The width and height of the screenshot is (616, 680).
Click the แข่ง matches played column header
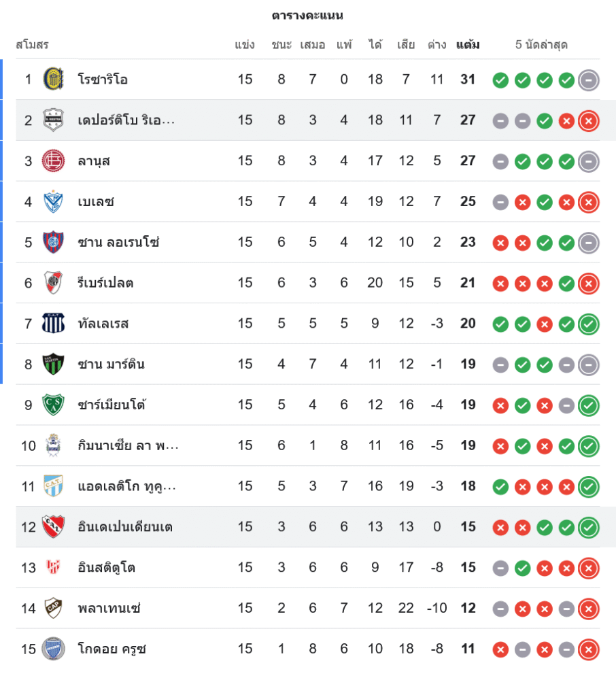tap(245, 45)
